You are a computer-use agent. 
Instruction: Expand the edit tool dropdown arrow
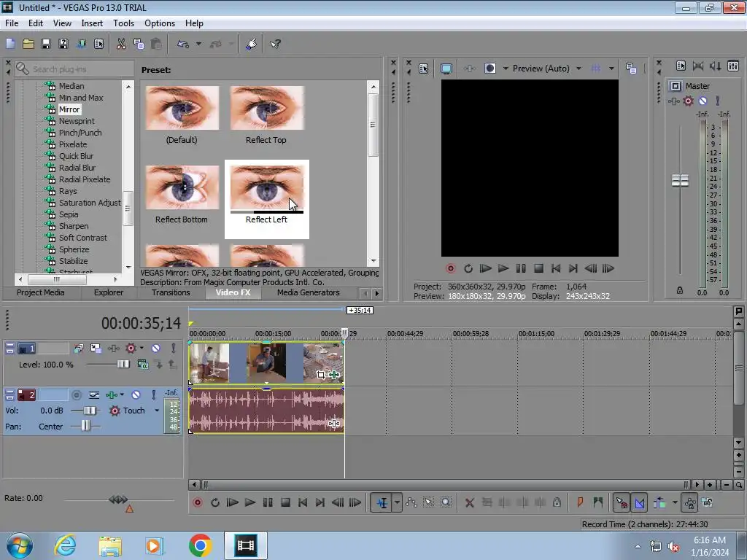tap(397, 502)
